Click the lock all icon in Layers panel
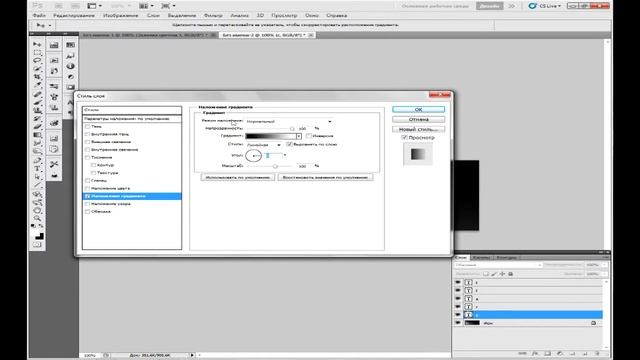The width and height of the screenshot is (640, 360). coord(511,274)
